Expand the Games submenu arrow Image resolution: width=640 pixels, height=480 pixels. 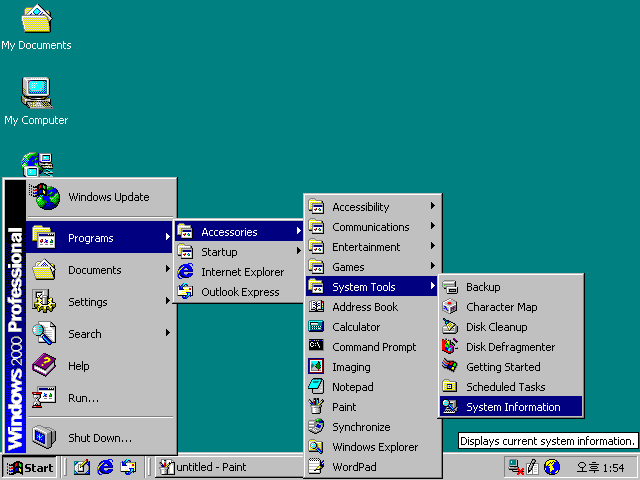[x=432, y=266]
